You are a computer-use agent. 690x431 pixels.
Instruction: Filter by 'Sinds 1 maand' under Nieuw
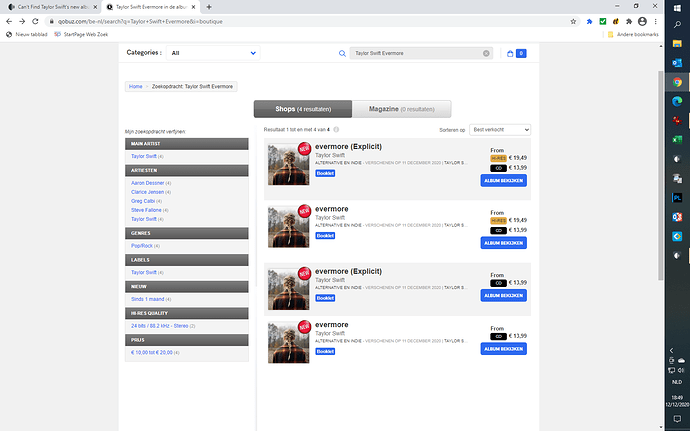pos(147,299)
